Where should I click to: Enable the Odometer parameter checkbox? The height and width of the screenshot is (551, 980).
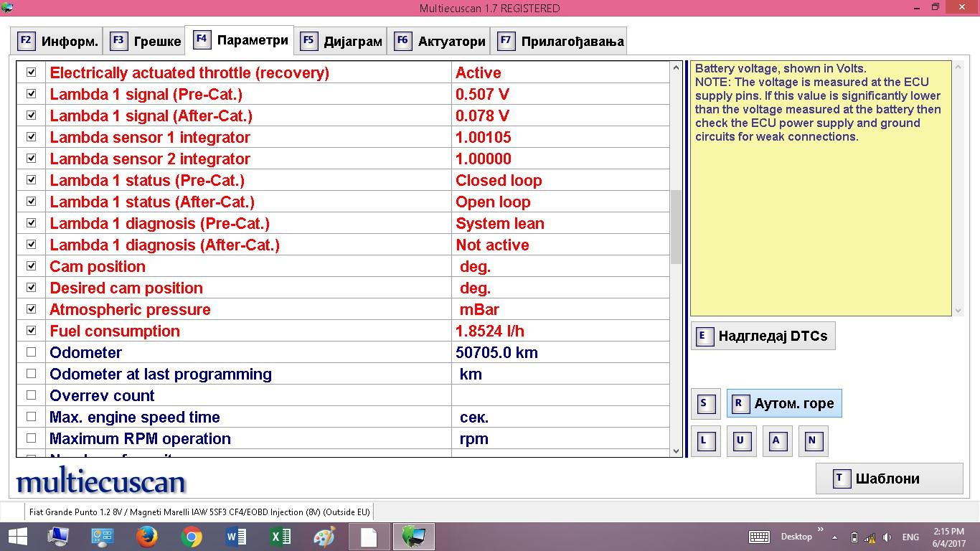coord(31,352)
